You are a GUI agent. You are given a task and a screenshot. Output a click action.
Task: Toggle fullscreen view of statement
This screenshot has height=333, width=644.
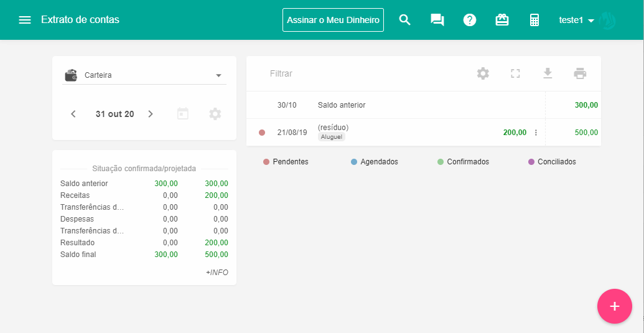[515, 73]
